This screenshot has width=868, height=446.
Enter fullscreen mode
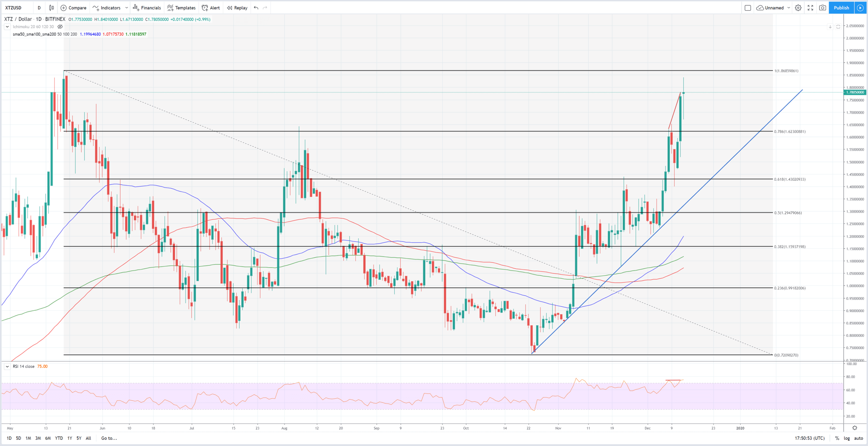811,8
